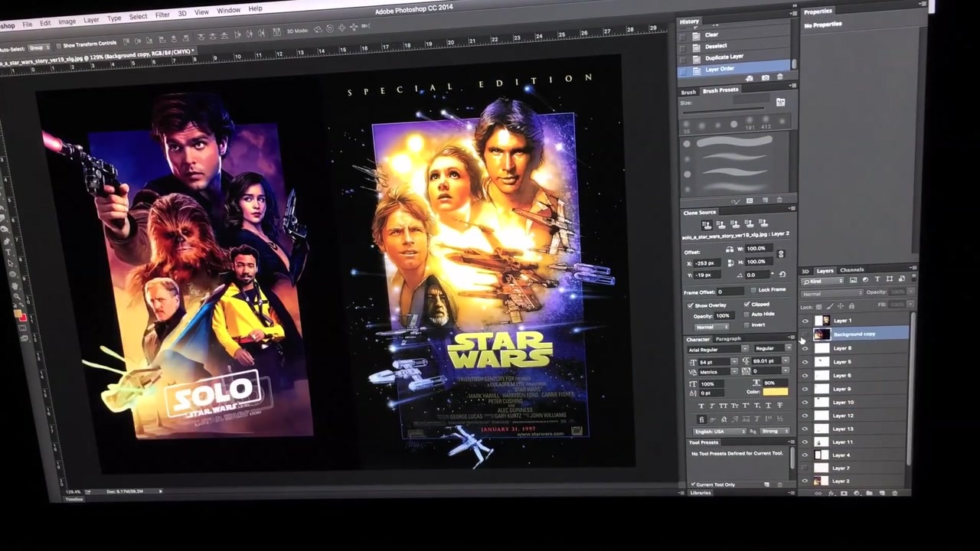Select the fifth clone source stamp icon
Image resolution: width=980 pixels, height=551 pixels.
(x=763, y=223)
